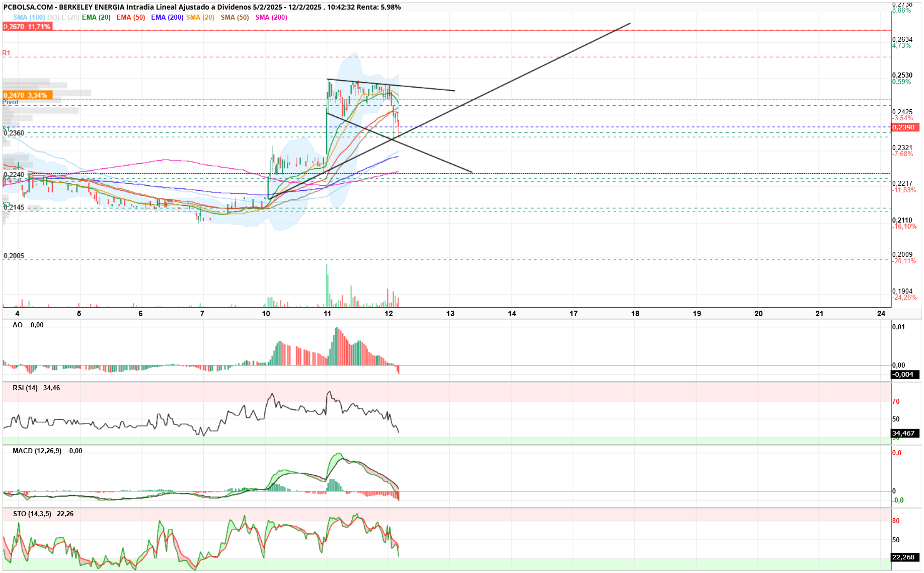Click the red 70 RSI overbought level
This screenshot has width=924, height=573.
tap(896, 402)
